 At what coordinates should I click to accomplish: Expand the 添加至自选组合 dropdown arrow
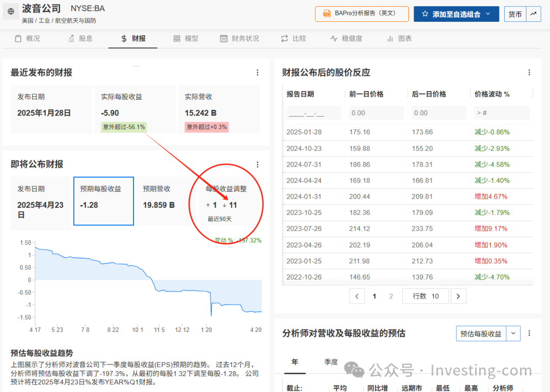pyautogui.click(x=488, y=14)
